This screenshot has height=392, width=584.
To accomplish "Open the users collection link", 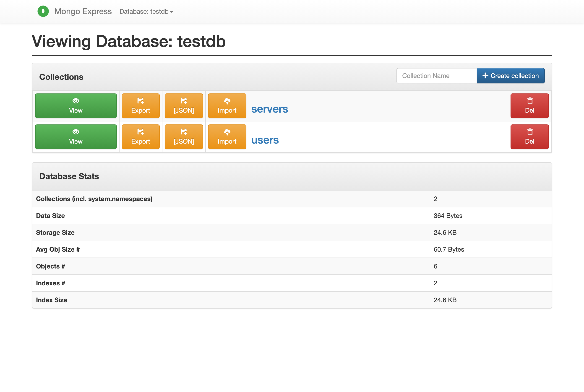I will tap(265, 140).
